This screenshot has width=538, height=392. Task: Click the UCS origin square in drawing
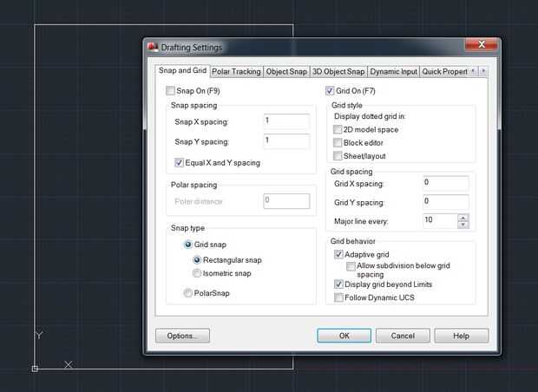pos(35,369)
